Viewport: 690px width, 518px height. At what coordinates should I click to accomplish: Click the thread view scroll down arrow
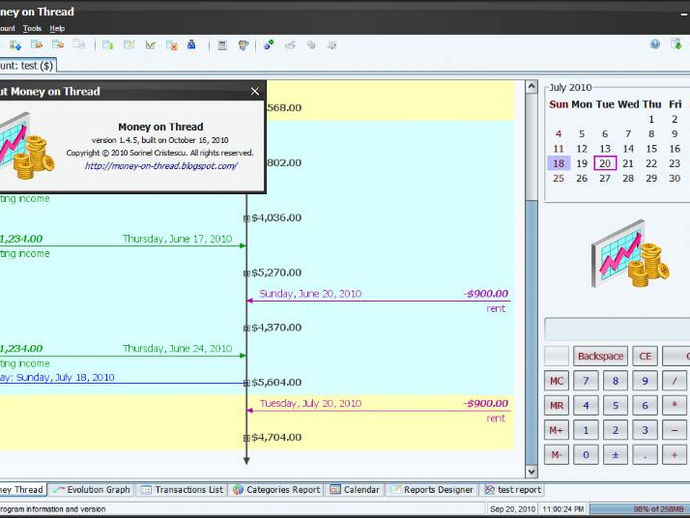point(532,472)
